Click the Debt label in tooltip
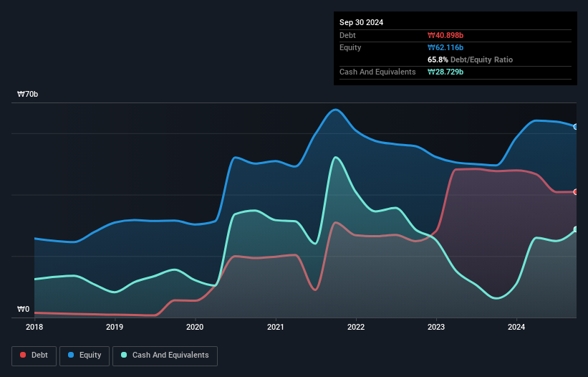The width and height of the screenshot is (588, 377). tap(347, 35)
